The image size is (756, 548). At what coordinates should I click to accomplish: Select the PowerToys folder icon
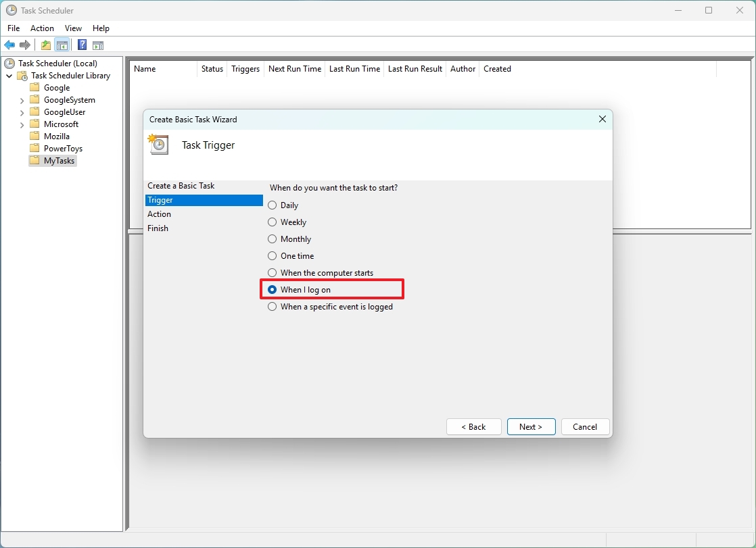pyautogui.click(x=34, y=148)
